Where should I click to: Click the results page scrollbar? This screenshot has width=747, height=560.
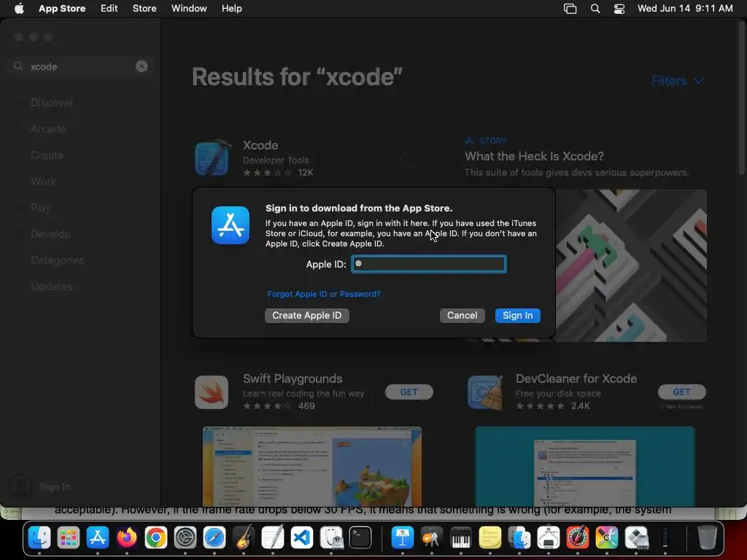pos(741,99)
